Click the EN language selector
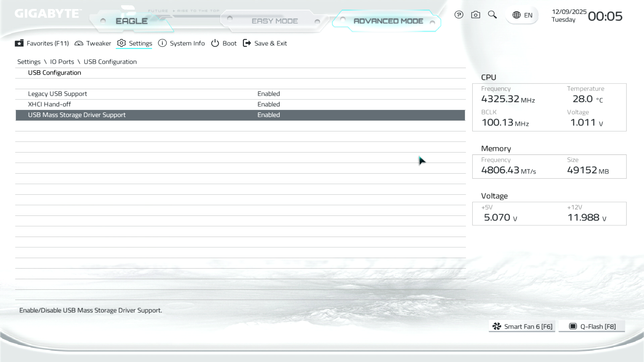644x362 pixels. pos(528,15)
